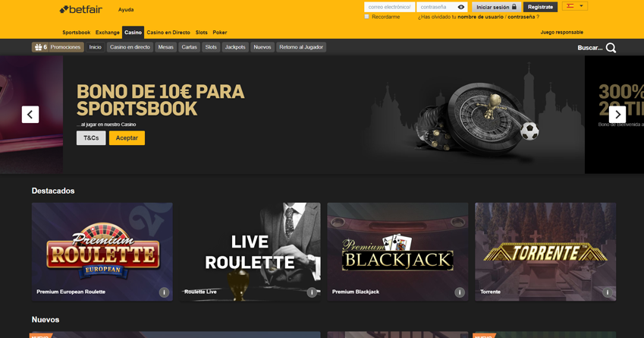Open search via magnifying glass icon
This screenshot has height=338, width=644.
click(611, 48)
